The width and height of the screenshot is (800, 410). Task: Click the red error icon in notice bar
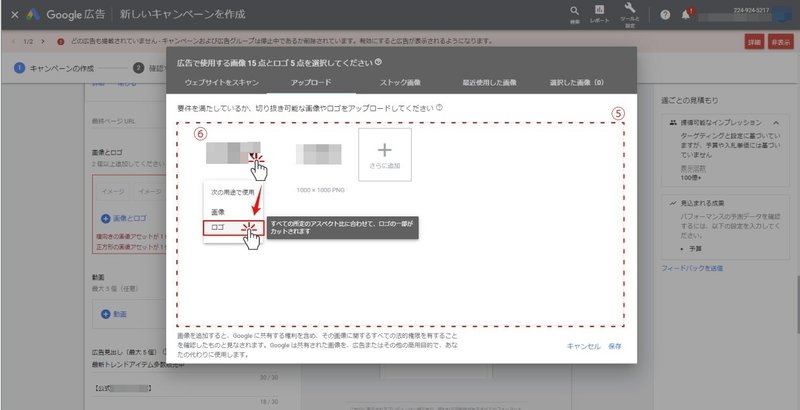pos(61,42)
